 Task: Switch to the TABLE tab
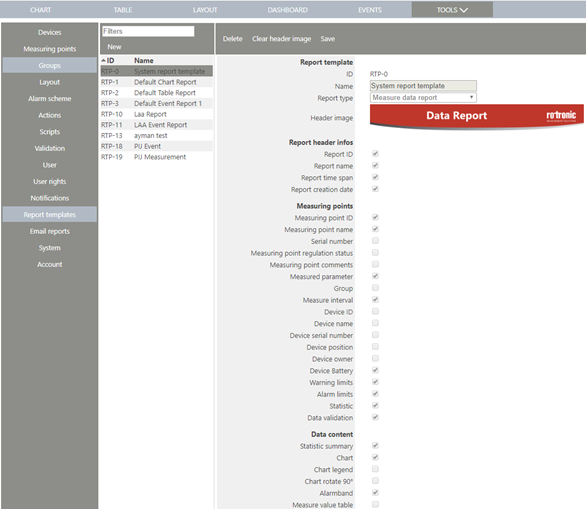123,10
